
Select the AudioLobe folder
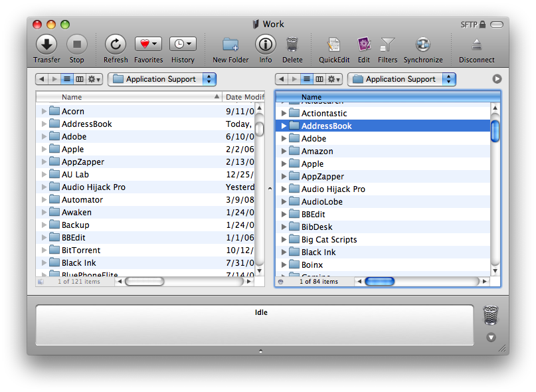[x=383, y=202]
